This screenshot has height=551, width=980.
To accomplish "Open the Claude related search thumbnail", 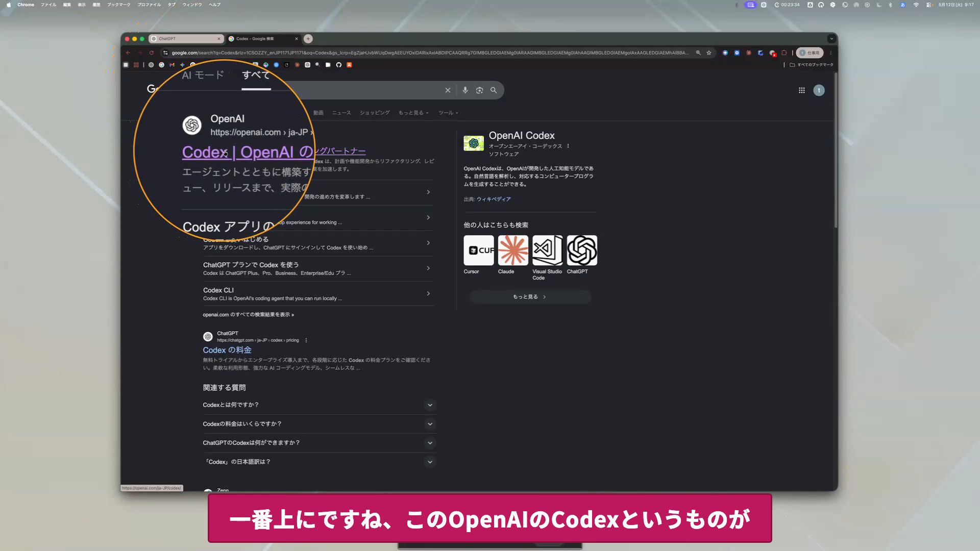I will coord(513,251).
